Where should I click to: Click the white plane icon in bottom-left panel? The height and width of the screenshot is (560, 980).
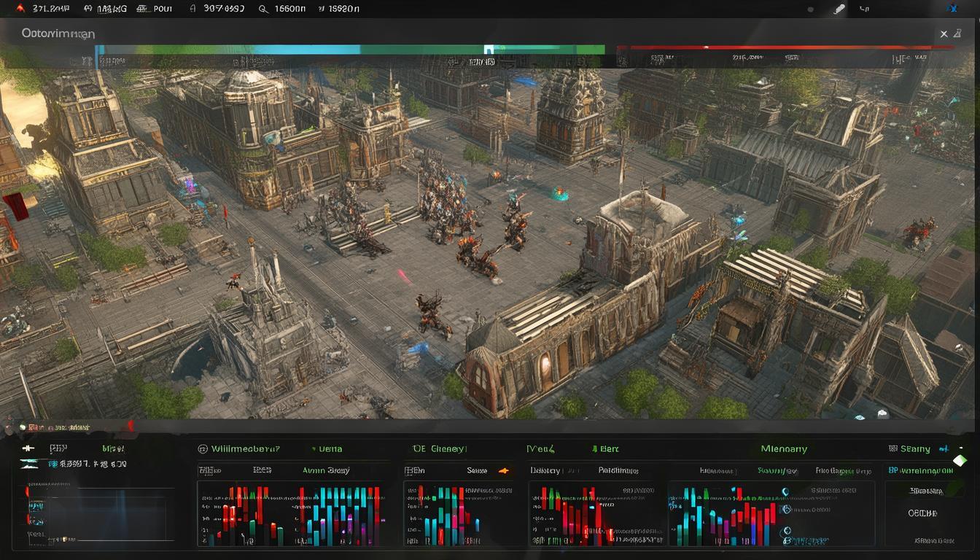click(28, 448)
